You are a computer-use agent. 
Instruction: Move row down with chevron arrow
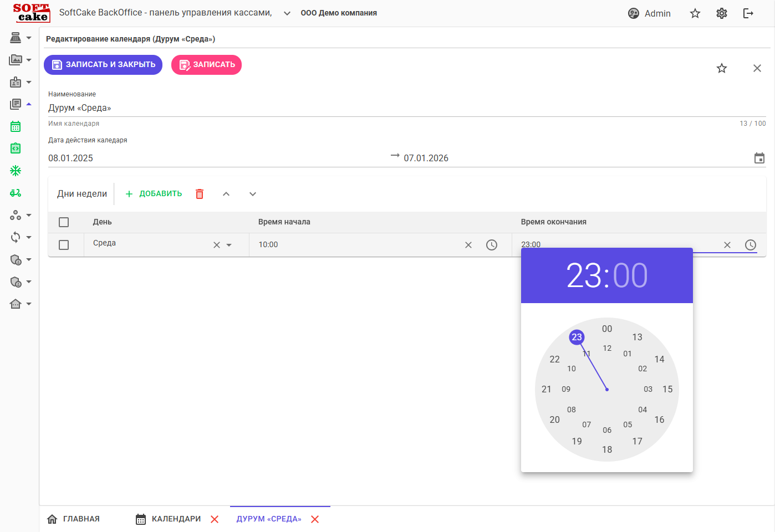pyautogui.click(x=253, y=194)
